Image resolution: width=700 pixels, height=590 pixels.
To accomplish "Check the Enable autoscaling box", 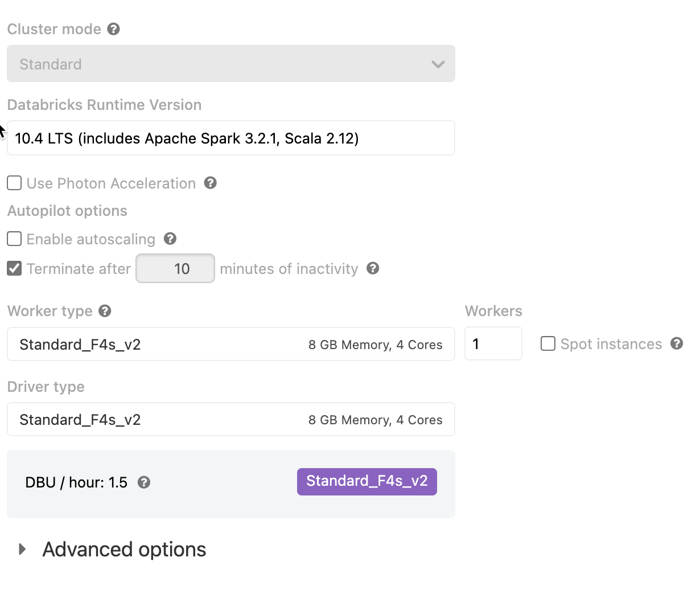I will coord(14,239).
